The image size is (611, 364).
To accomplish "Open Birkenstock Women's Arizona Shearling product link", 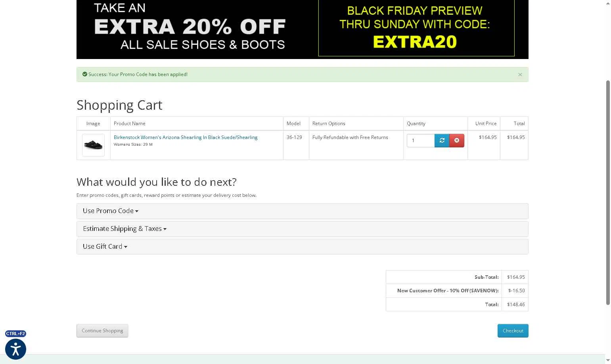I will coord(186,137).
